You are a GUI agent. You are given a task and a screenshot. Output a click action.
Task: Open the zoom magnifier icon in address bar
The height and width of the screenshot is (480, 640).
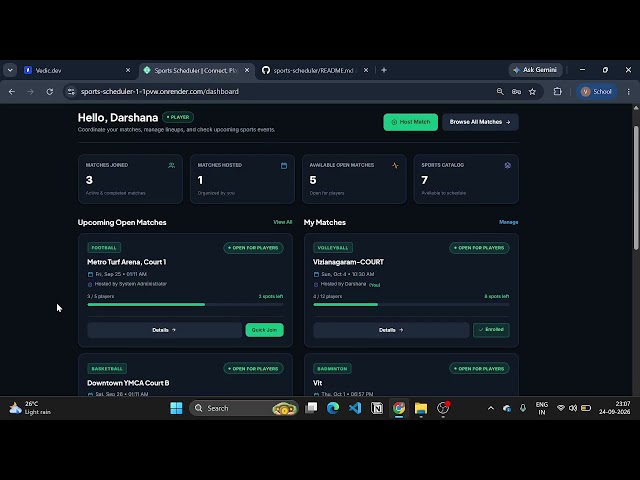pos(500,91)
